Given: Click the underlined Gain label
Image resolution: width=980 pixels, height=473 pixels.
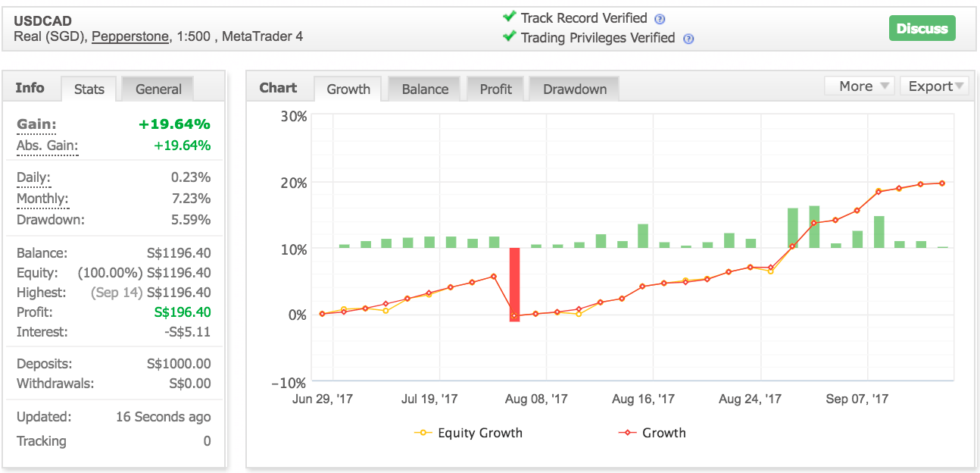Looking at the screenshot, I should pyautogui.click(x=36, y=124).
